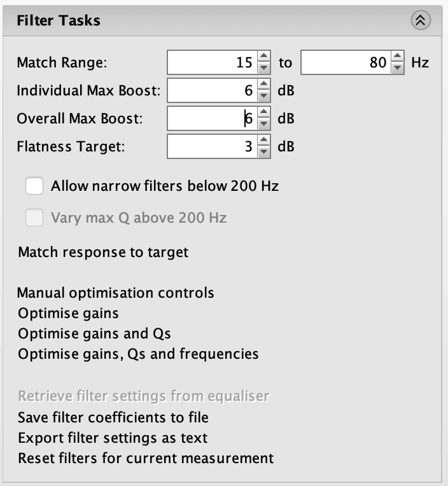
Task: Increase Match Range upper frequency value
Action: (x=397, y=57)
